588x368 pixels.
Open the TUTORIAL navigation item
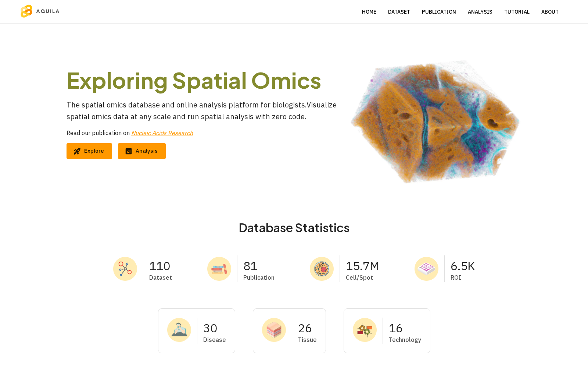(517, 12)
